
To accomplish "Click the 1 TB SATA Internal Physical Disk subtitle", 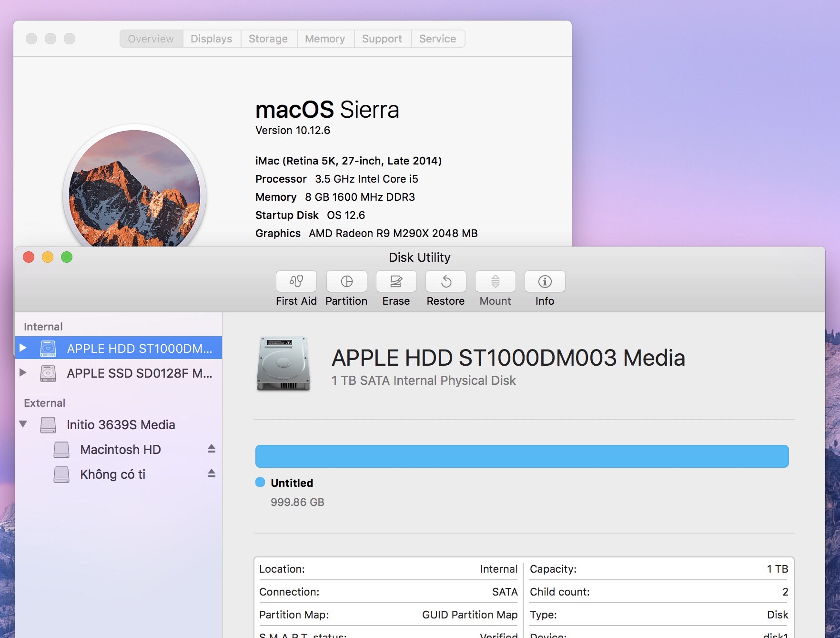I will (x=424, y=381).
